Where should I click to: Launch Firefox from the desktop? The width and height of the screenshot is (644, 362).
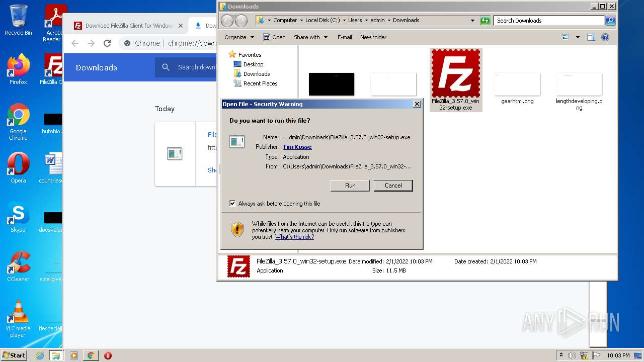pos(18,69)
